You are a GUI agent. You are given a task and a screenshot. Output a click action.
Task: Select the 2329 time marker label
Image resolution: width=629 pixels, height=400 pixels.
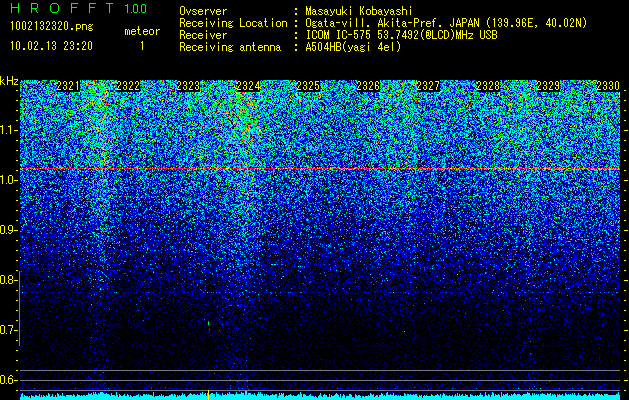(548, 86)
